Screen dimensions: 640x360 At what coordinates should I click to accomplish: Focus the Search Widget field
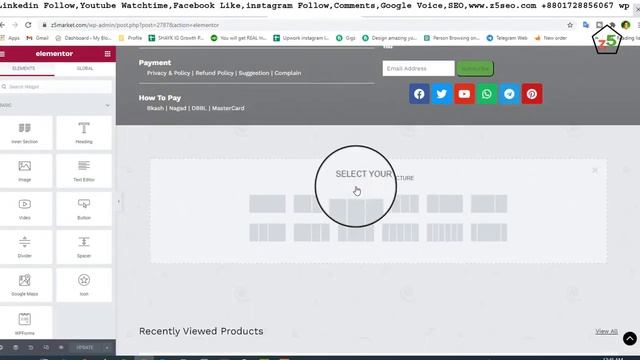[x=56, y=87]
